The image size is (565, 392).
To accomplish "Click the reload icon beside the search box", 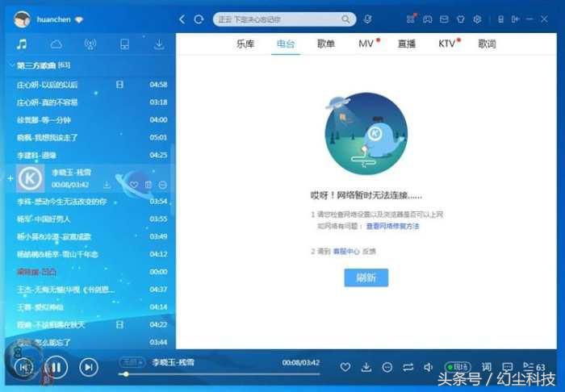I will [199, 19].
